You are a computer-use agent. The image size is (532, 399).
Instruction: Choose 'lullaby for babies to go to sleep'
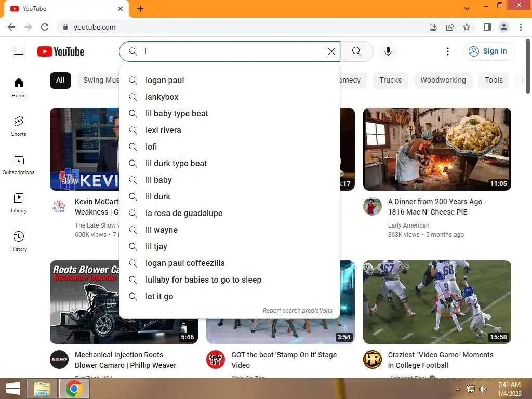230,280
